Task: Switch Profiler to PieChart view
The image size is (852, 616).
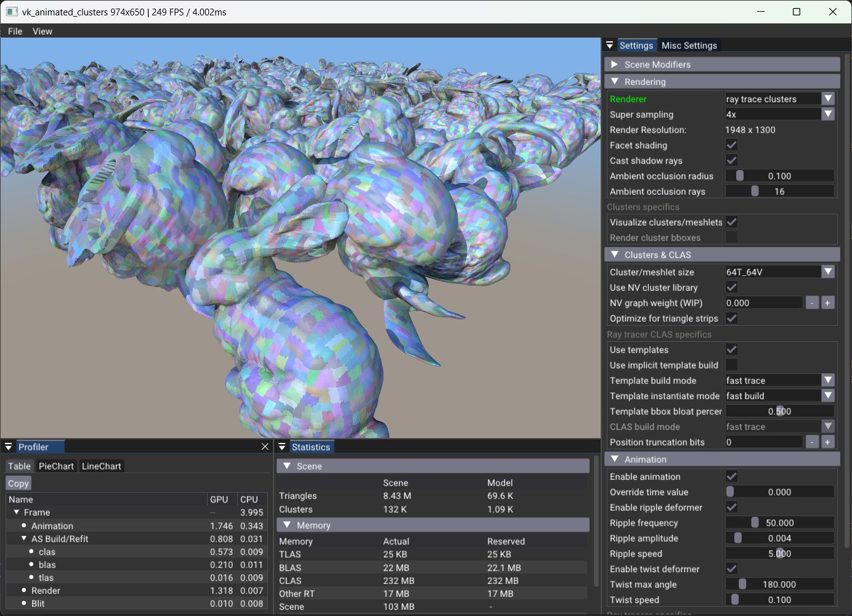Action: pos(56,466)
